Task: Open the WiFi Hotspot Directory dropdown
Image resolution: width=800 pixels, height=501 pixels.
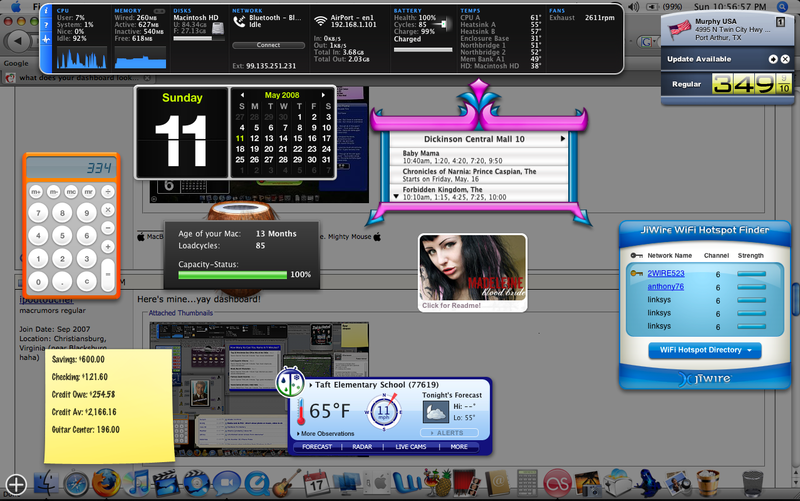Action: pos(704,351)
